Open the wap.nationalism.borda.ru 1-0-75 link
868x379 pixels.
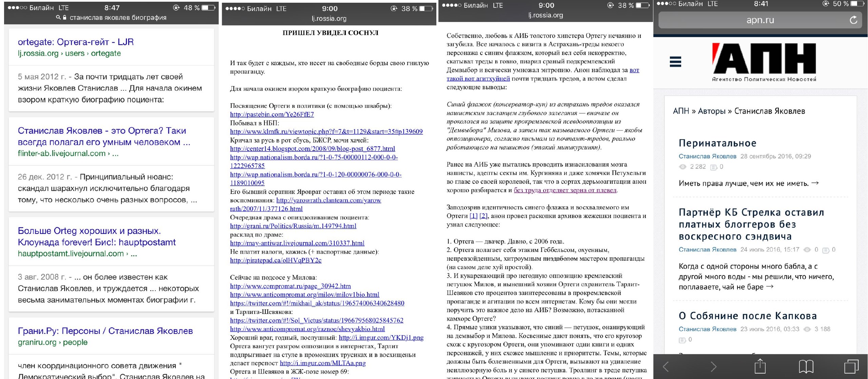(x=314, y=161)
